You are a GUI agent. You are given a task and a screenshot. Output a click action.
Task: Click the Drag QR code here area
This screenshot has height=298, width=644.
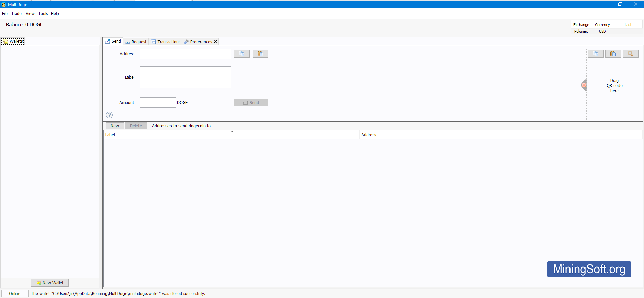coord(614,86)
